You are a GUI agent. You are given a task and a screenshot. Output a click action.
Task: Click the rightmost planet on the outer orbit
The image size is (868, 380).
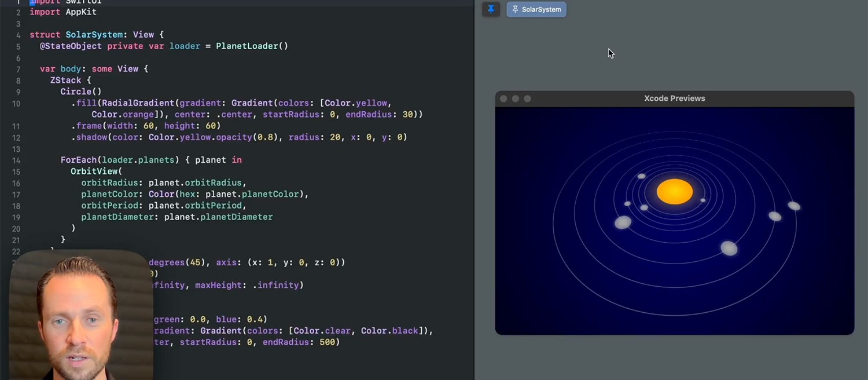tap(794, 206)
